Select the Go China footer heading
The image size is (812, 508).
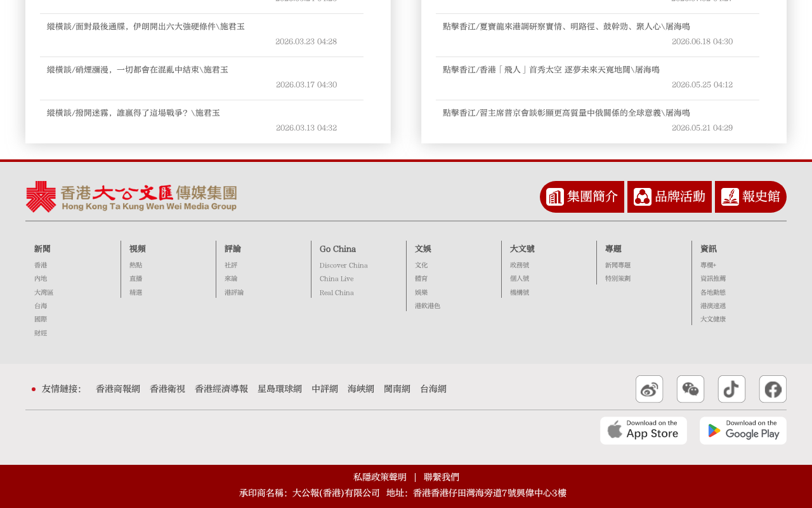[337, 249]
